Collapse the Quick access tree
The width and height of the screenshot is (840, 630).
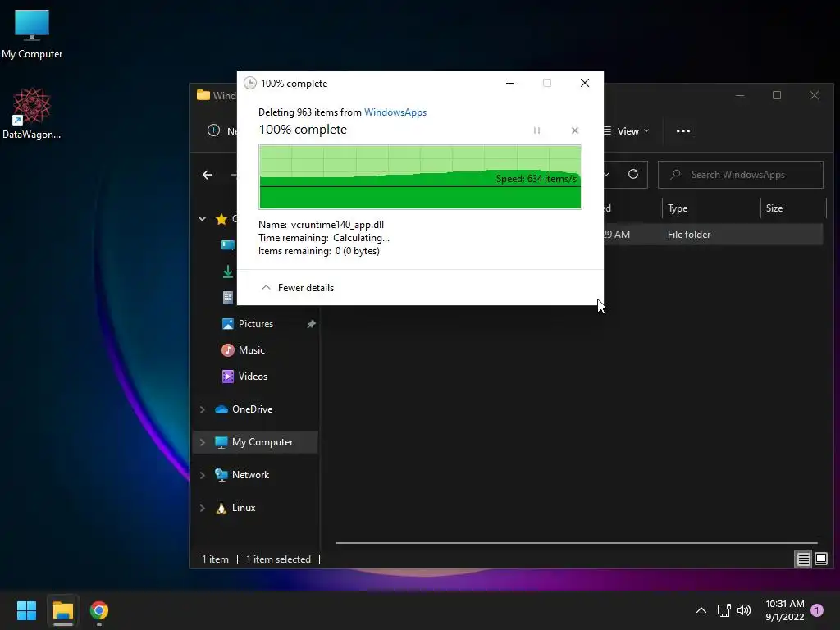202,218
